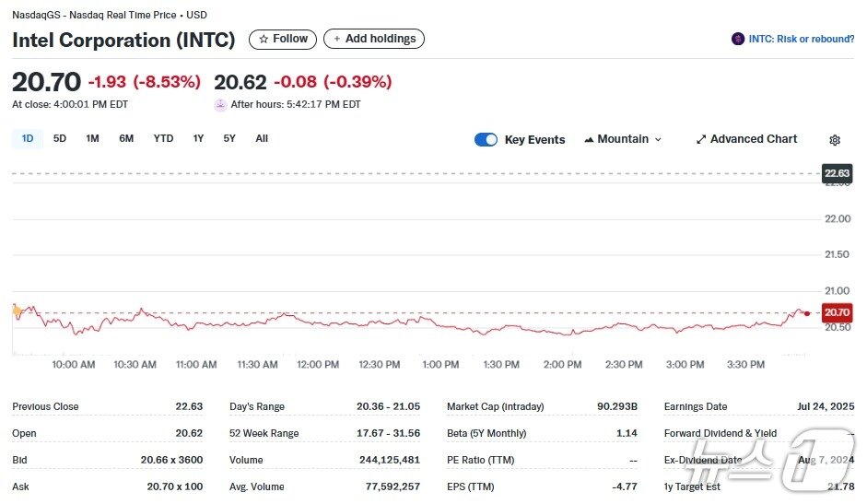Click the orange key event chart marker
867x504 pixels.
[17, 312]
